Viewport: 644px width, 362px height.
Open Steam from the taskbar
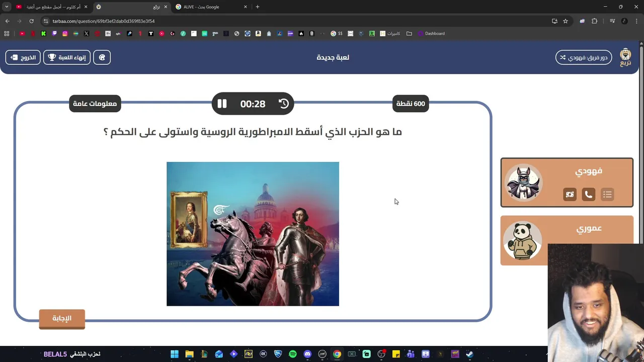469,354
